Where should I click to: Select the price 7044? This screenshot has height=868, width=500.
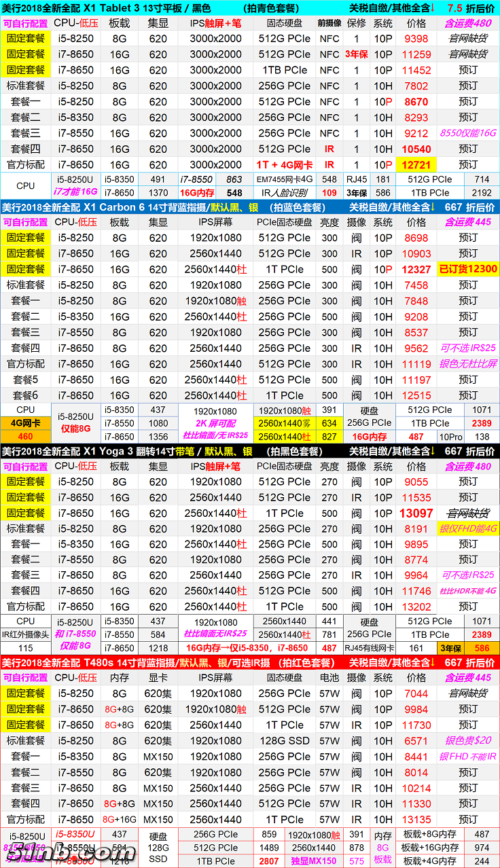coord(416,693)
